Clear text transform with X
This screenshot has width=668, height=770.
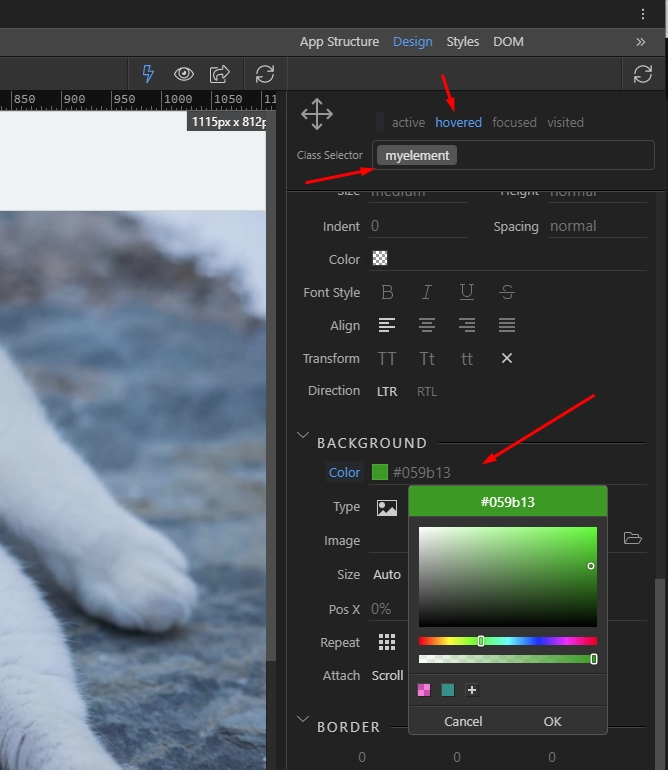(x=507, y=358)
